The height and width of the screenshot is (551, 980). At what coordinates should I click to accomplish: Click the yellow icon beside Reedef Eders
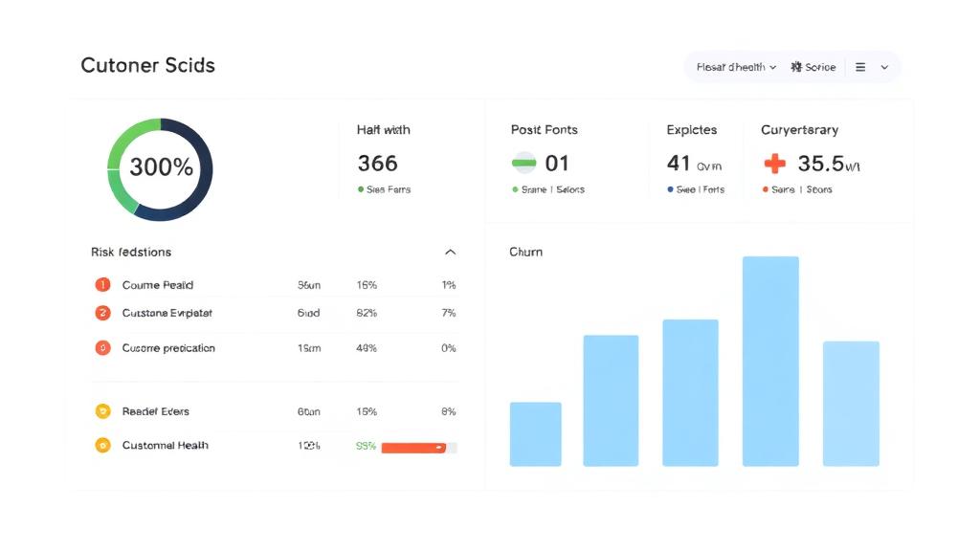102,411
